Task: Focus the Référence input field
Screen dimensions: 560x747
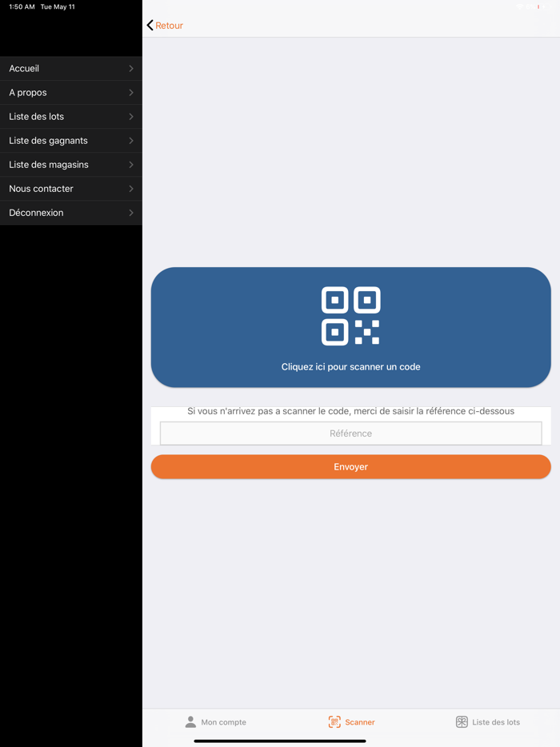Action: (x=350, y=433)
